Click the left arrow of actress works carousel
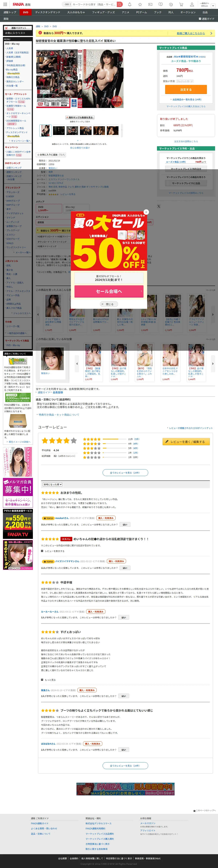Viewport: 218px width, 868px height. pos(77,364)
